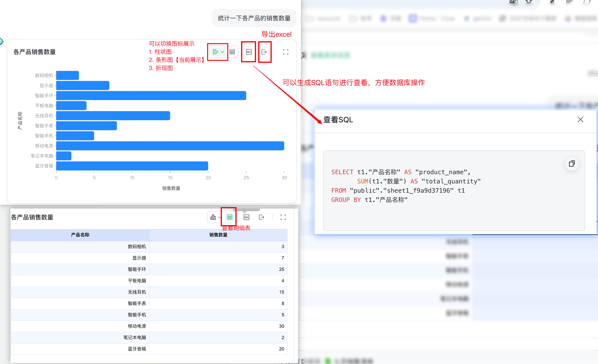
Task: Select table row 移动电源
Action: point(149,326)
